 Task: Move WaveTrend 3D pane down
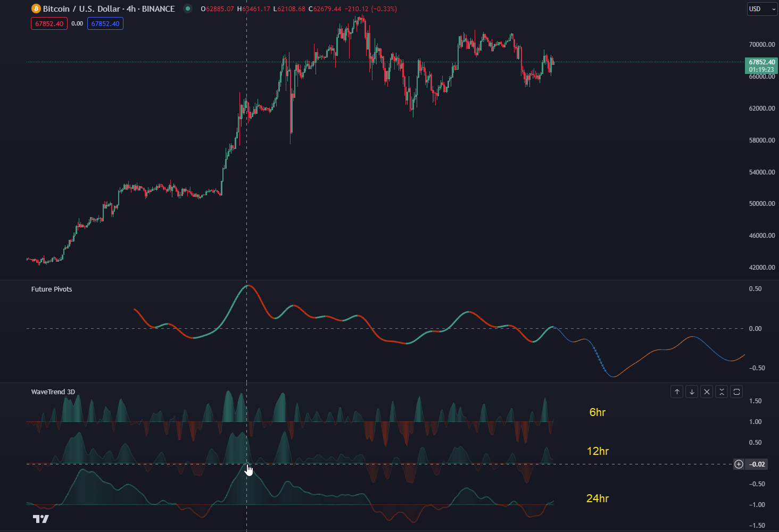692,392
